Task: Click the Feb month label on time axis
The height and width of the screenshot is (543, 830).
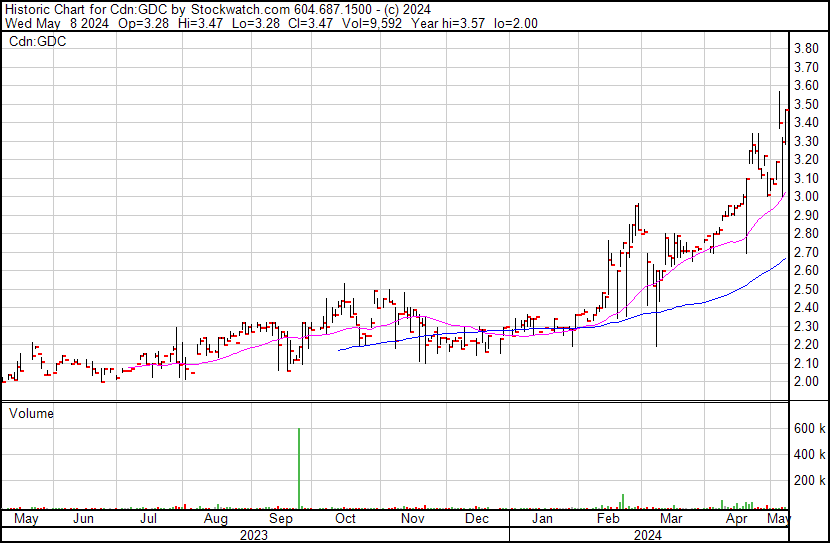Action: (x=608, y=518)
